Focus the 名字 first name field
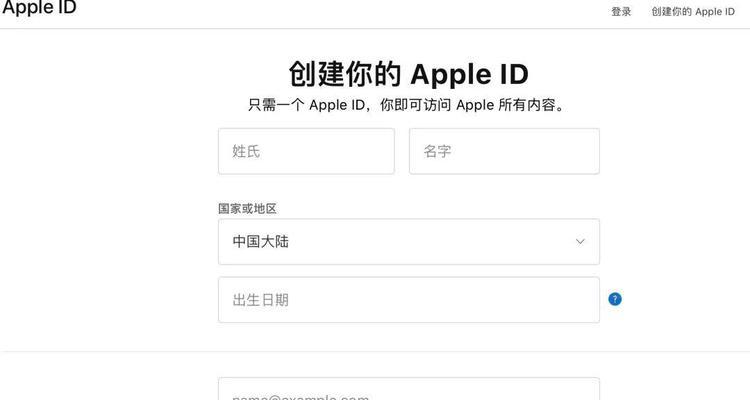This screenshot has height=400, width=750. pos(504,151)
